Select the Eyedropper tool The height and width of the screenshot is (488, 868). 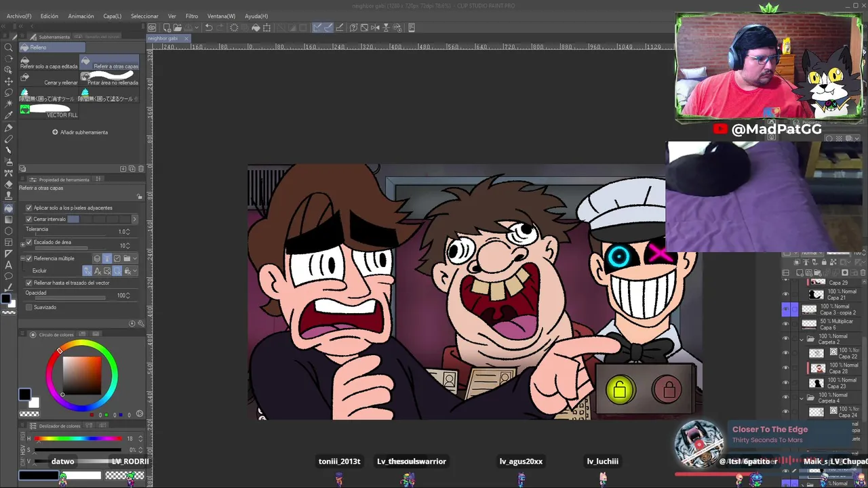9,116
